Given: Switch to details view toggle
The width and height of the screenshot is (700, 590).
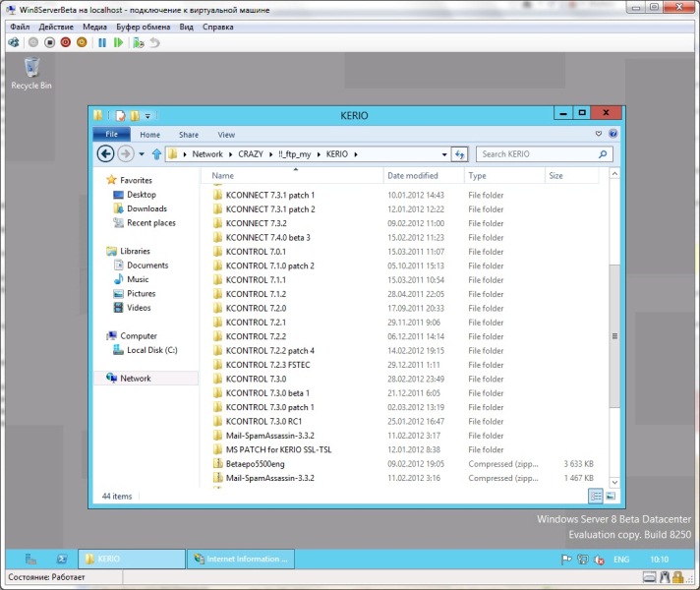Looking at the screenshot, I should click(596, 497).
